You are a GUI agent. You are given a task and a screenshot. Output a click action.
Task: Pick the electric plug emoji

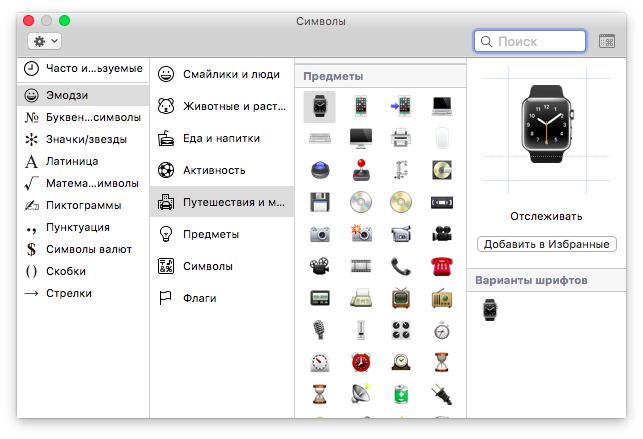point(442,394)
